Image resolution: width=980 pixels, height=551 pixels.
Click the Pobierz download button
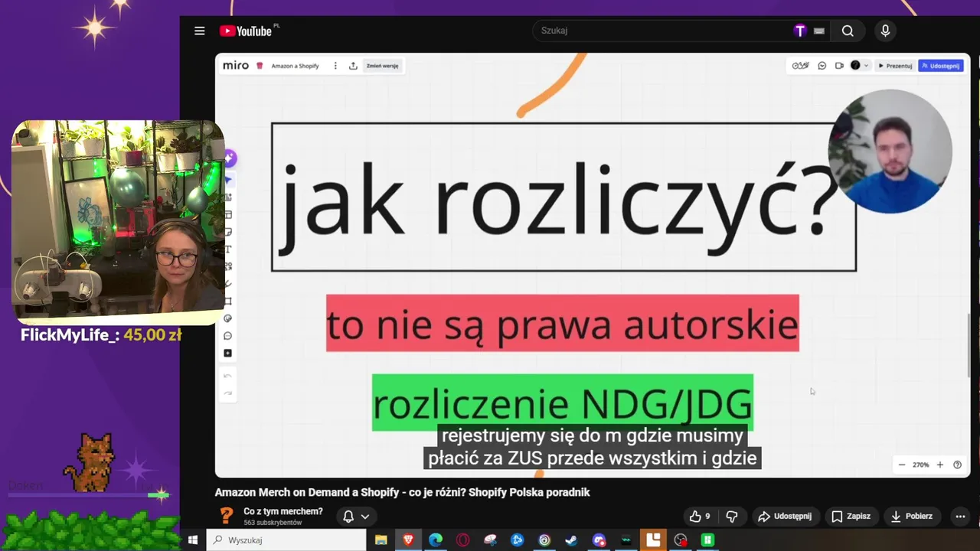pyautogui.click(x=911, y=517)
